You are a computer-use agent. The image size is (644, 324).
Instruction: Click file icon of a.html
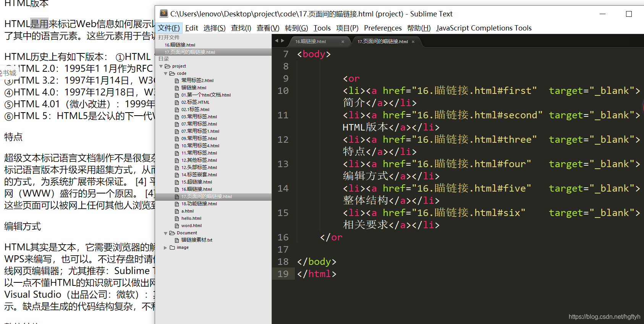[x=177, y=211]
